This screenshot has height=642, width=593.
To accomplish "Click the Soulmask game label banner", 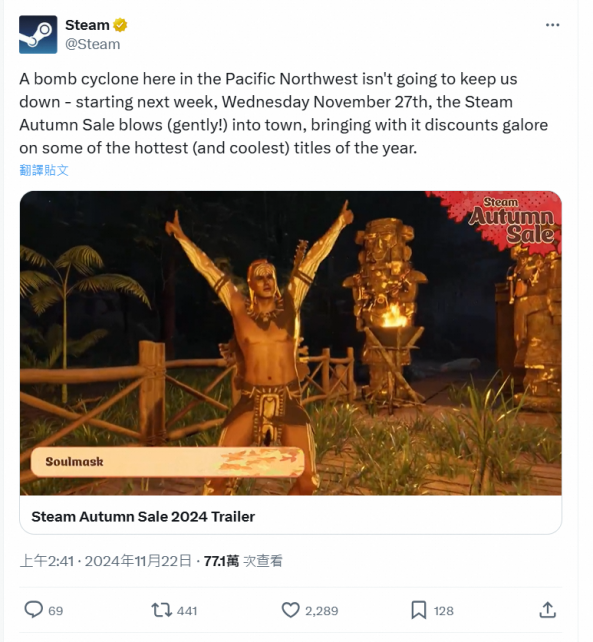I will [x=167, y=462].
